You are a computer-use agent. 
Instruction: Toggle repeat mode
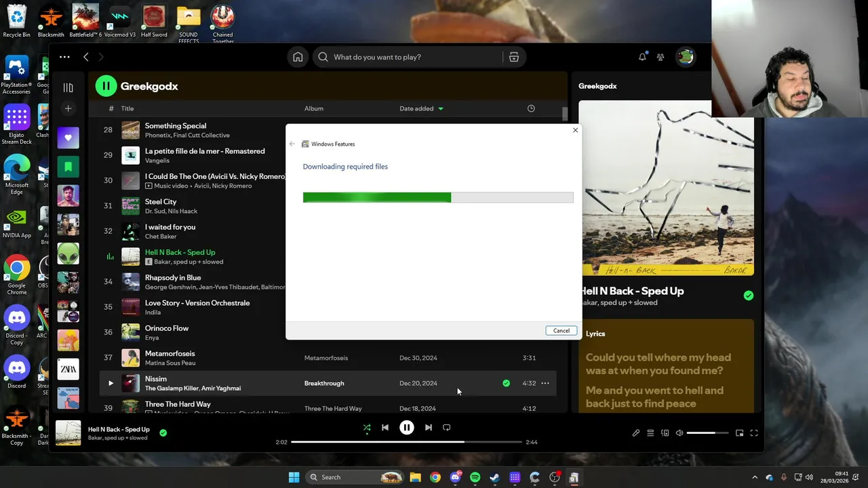[x=447, y=428]
